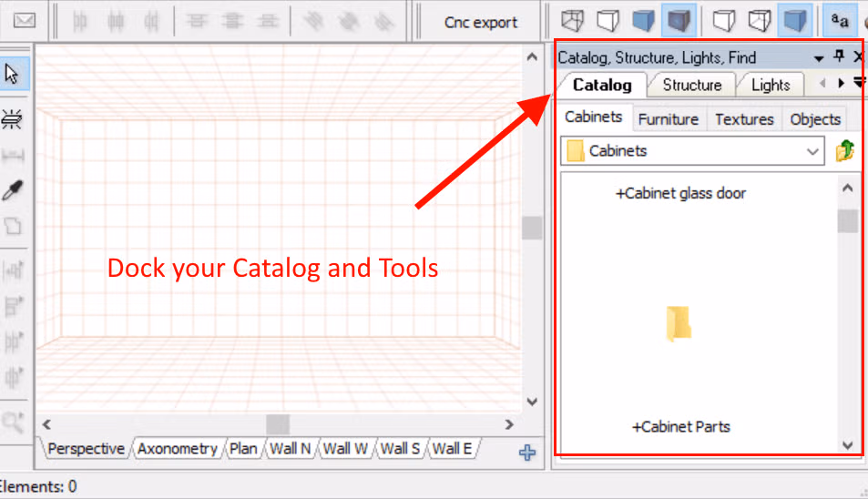868x499 pixels.
Task: Expand the Cabinets folder dropdown
Action: point(812,151)
